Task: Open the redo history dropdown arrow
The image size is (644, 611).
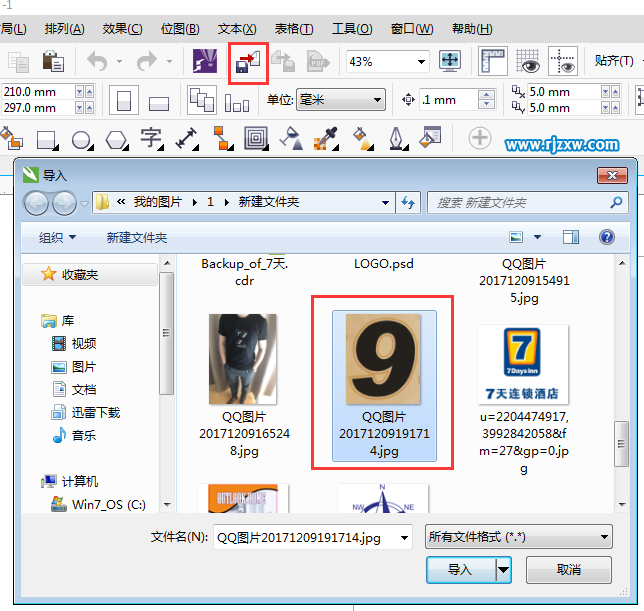Action: [x=169, y=62]
